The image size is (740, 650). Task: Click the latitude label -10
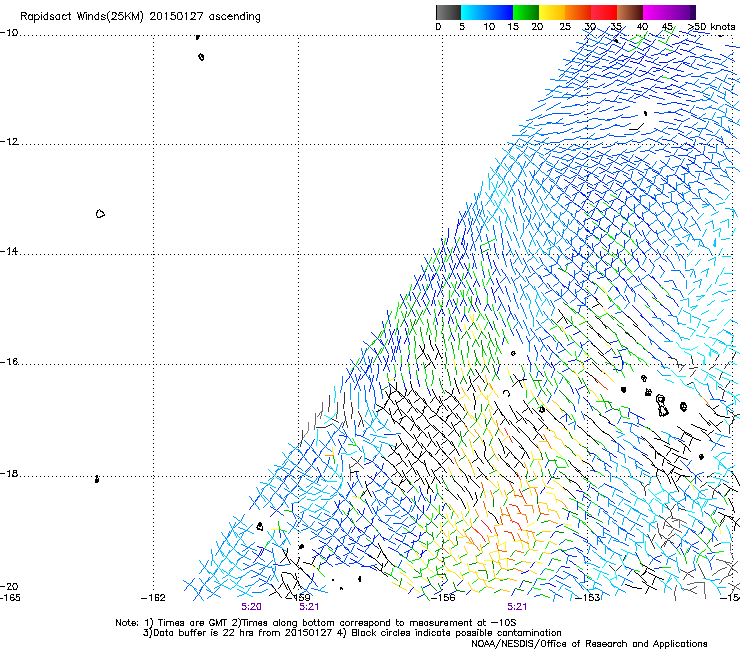9,33
